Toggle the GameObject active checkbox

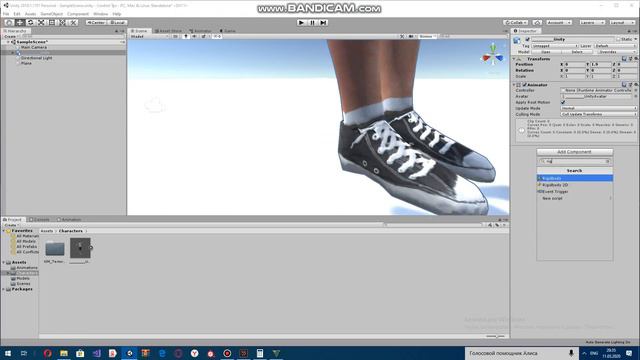(x=527, y=40)
